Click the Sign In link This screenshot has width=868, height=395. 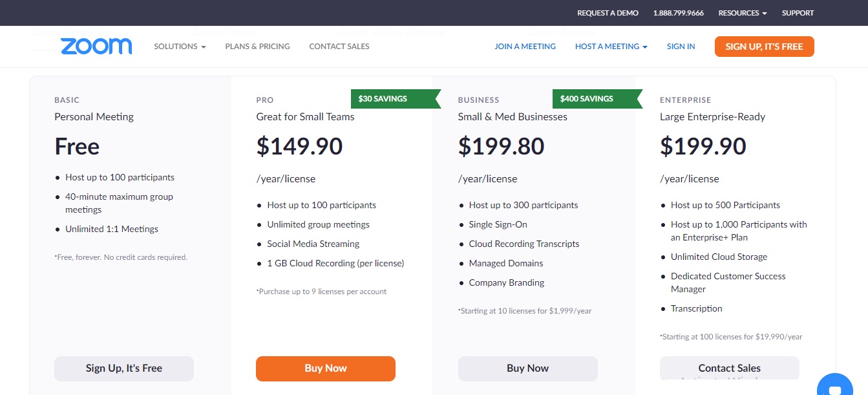point(681,47)
